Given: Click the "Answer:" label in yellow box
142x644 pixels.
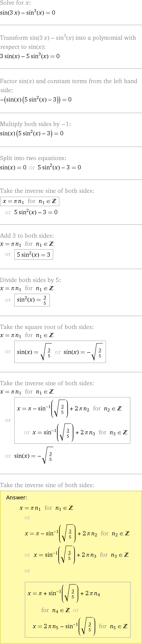Looking at the screenshot, I should click(17, 497).
